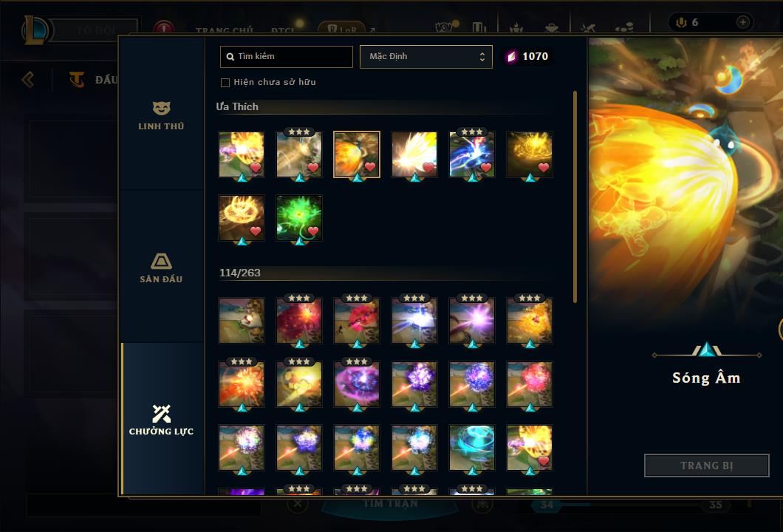Image resolution: width=783 pixels, height=532 pixels.
Task: Enable the Hiện chưa sở hữu checkbox
Action: click(225, 83)
